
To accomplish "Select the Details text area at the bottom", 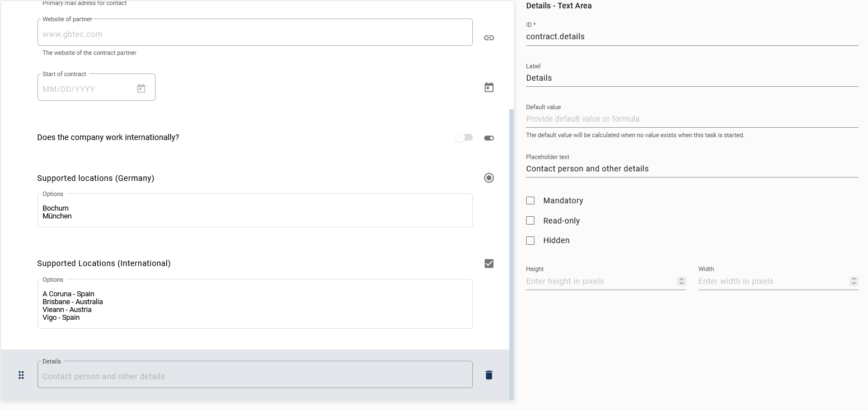I will (255, 374).
